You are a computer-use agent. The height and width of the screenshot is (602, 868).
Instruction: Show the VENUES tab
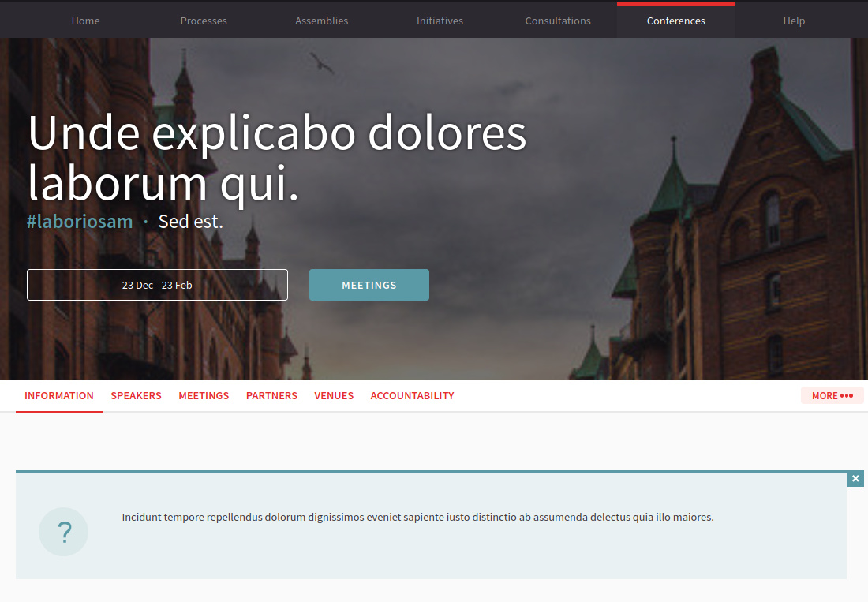click(334, 396)
